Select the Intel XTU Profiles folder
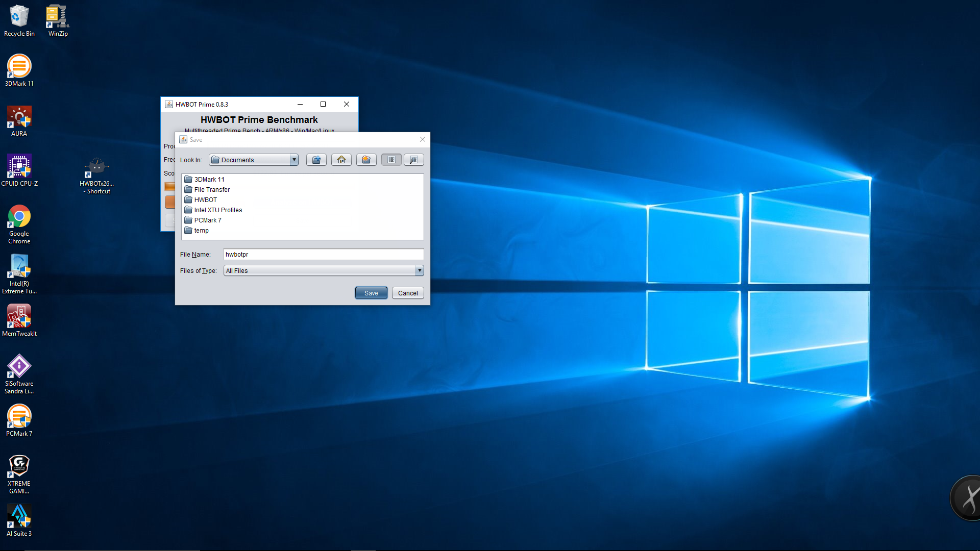The image size is (980, 551). coord(213,210)
